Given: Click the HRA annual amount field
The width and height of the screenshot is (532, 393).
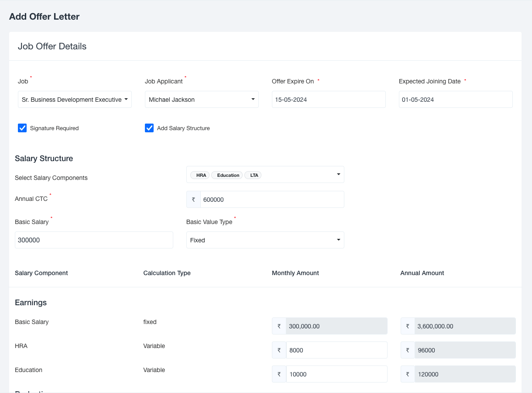Looking at the screenshot, I should 465,350.
